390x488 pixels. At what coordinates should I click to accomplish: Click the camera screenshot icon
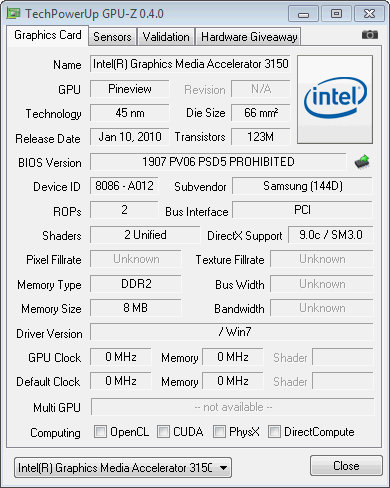pos(370,34)
